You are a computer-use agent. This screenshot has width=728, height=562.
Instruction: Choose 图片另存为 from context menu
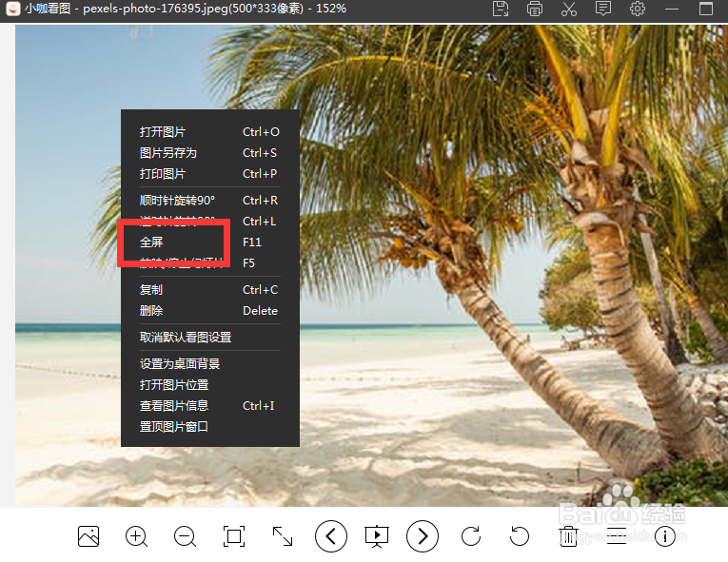pos(210,153)
